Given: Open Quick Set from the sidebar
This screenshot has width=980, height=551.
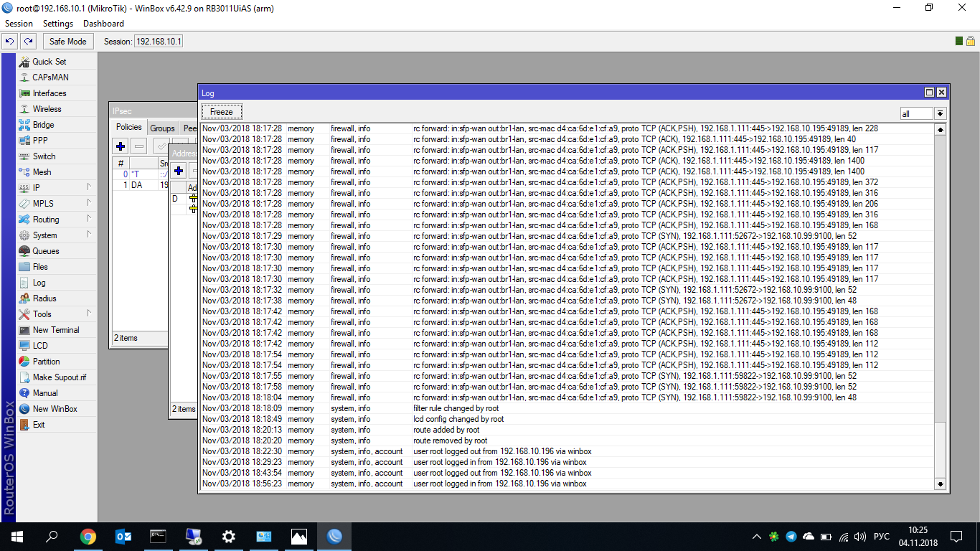Looking at the screenshot, I should [57, 62].
